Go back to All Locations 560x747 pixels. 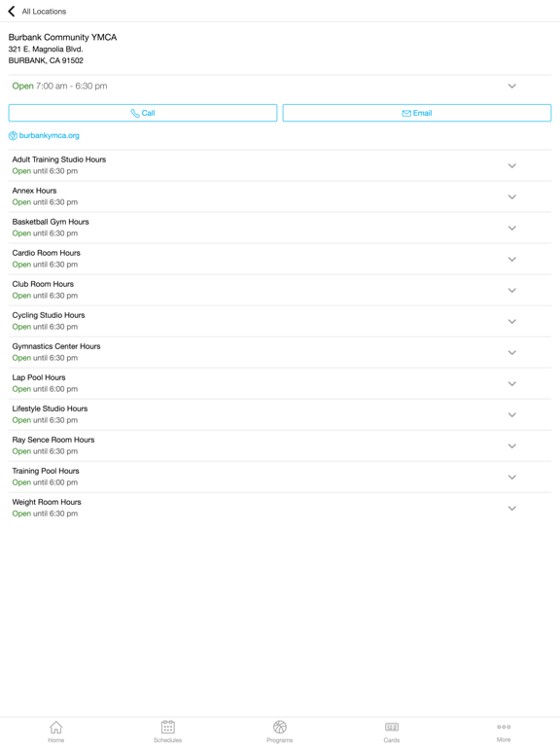click(x=12, y=11)
